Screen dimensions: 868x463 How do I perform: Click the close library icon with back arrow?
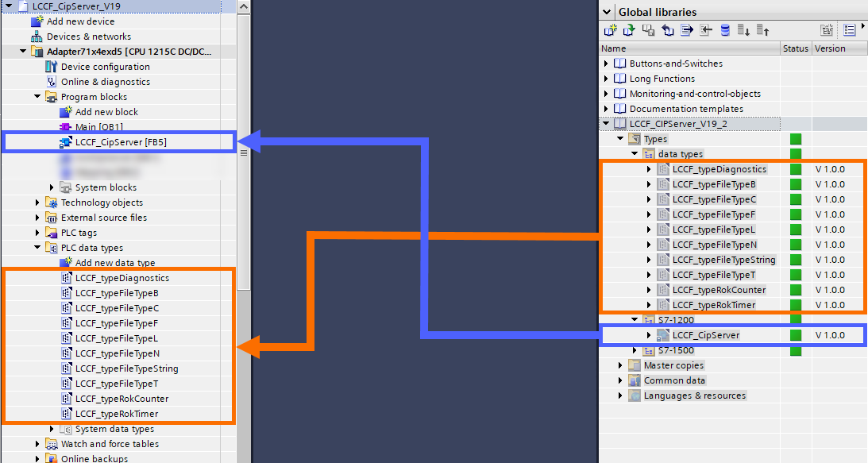668,30
